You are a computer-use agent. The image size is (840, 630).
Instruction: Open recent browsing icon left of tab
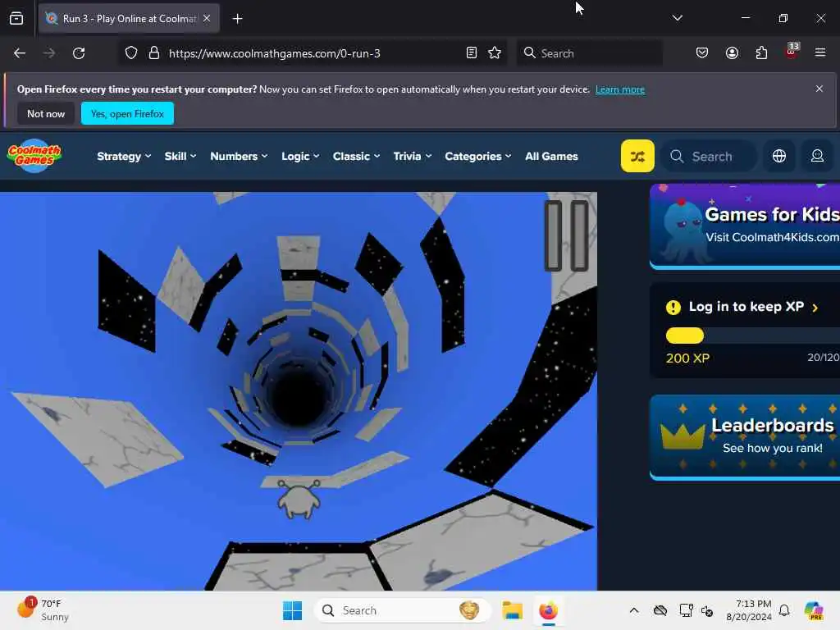[16, 18]
